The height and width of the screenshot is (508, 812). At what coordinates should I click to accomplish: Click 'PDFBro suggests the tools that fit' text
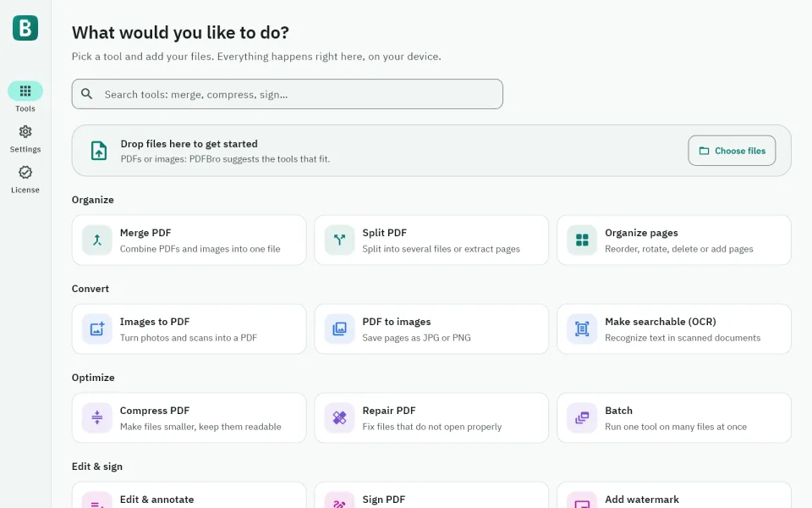pos(260,158)
